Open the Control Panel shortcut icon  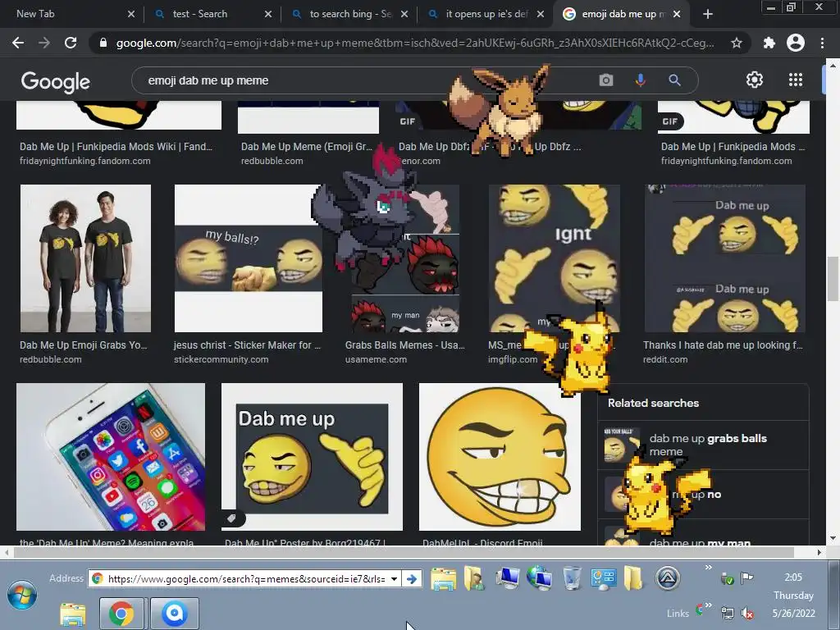603,578
